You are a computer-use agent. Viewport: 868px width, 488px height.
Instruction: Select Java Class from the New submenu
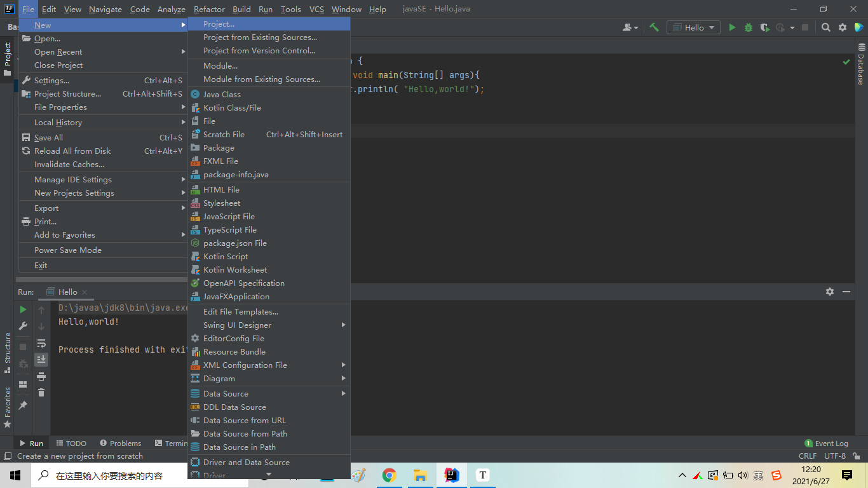269,95
